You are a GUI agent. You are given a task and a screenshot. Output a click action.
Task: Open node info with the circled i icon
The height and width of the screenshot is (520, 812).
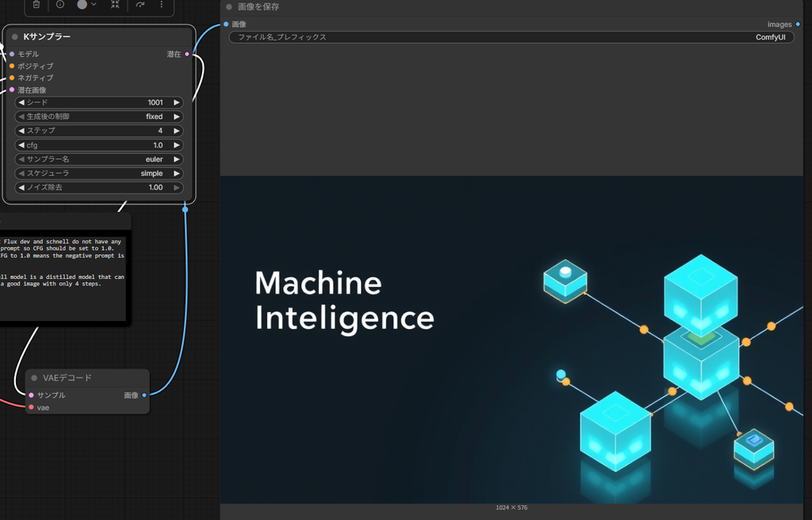click(60, 4)
